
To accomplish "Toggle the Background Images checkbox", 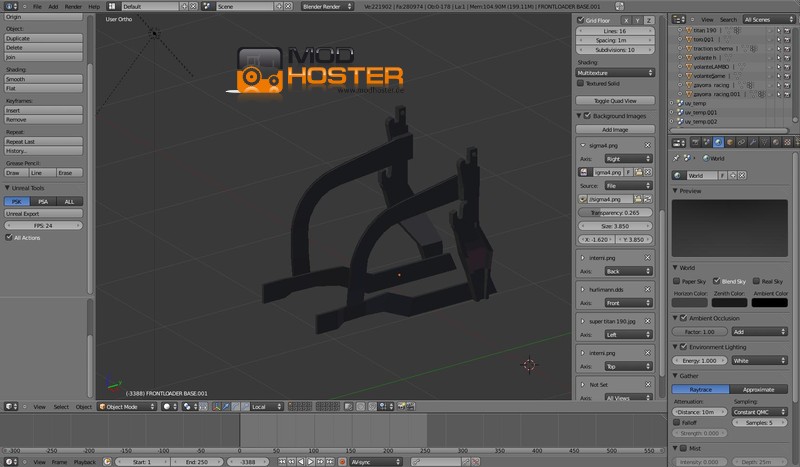I will click(x=588, y=116).
